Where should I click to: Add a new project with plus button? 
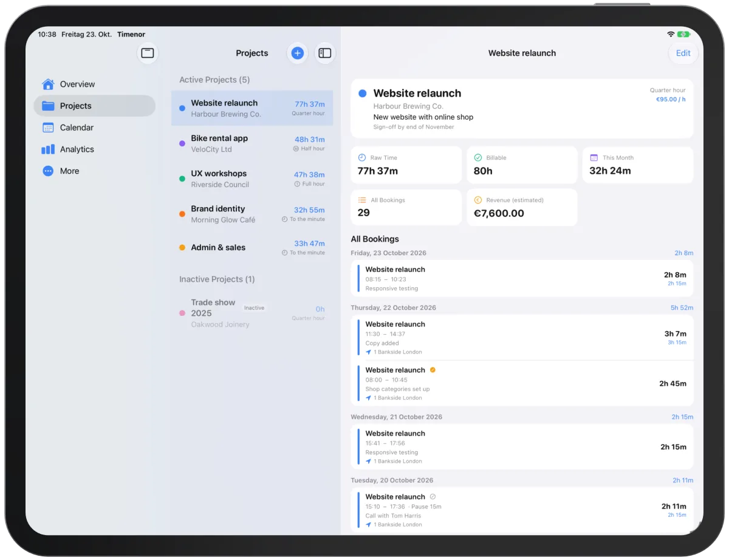(297, 53)
